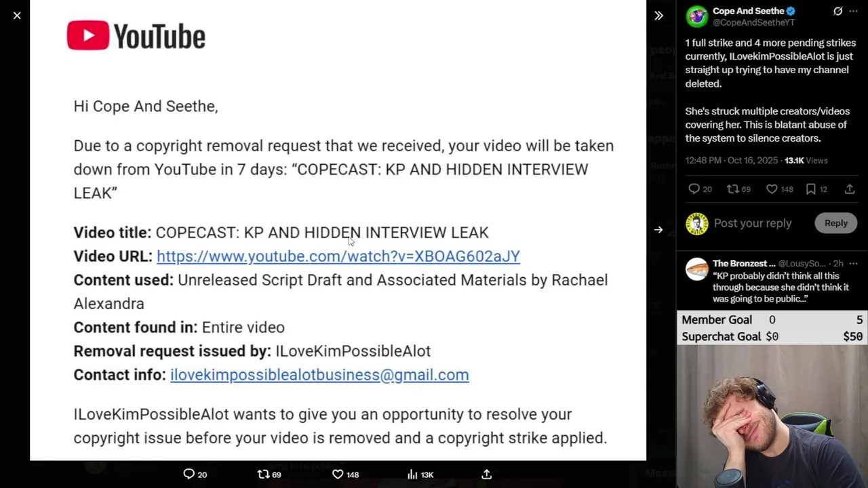Image resolution: width=868 pixels, height=488 pixels.
Task: Open the tweet timestamp 12:48 PM Oct 16, 2025
Action: tap(732, 161)
